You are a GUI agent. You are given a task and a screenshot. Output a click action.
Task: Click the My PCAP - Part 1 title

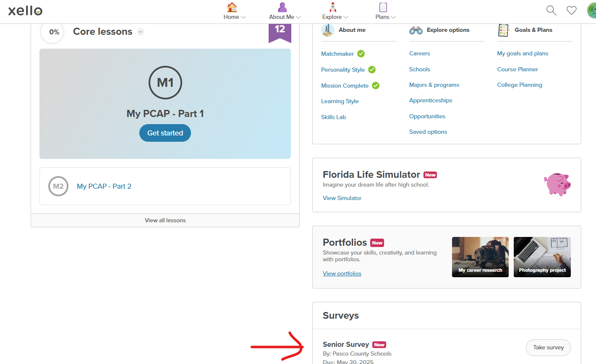point(165,114)
